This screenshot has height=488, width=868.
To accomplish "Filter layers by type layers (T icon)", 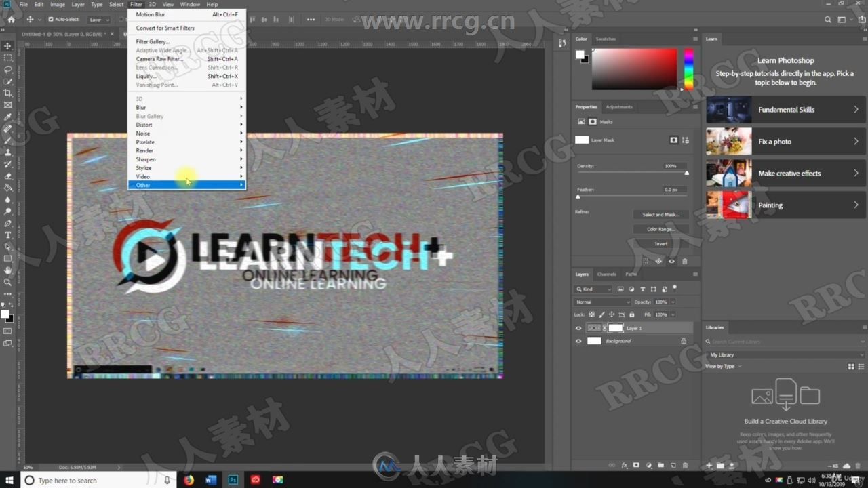I will [x=642, y=289].
